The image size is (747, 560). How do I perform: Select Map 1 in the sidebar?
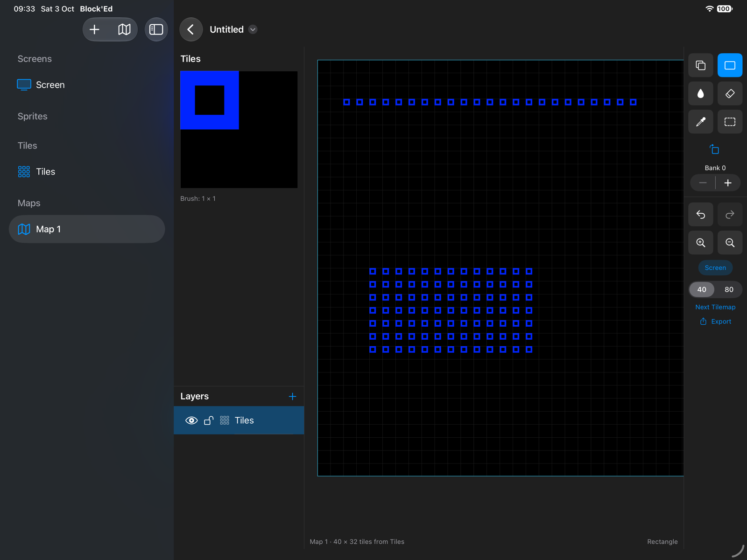pyautogui.click(x=87, y=229)
